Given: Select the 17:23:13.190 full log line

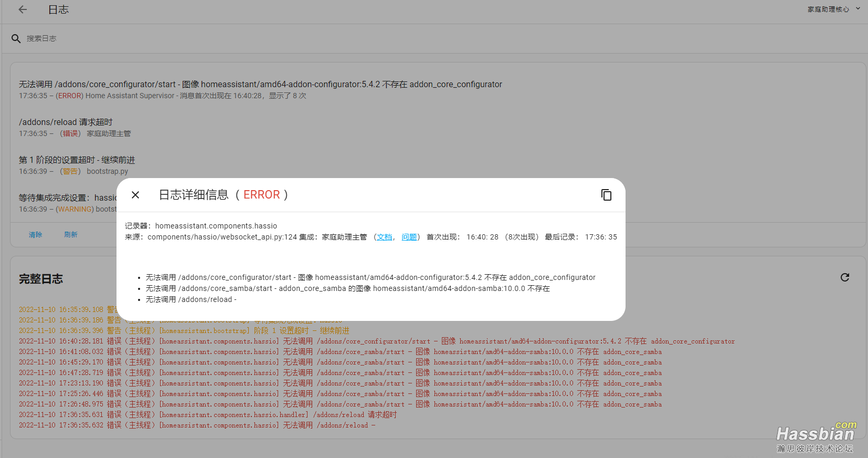Looking at the screenshot, I should 340,383.
